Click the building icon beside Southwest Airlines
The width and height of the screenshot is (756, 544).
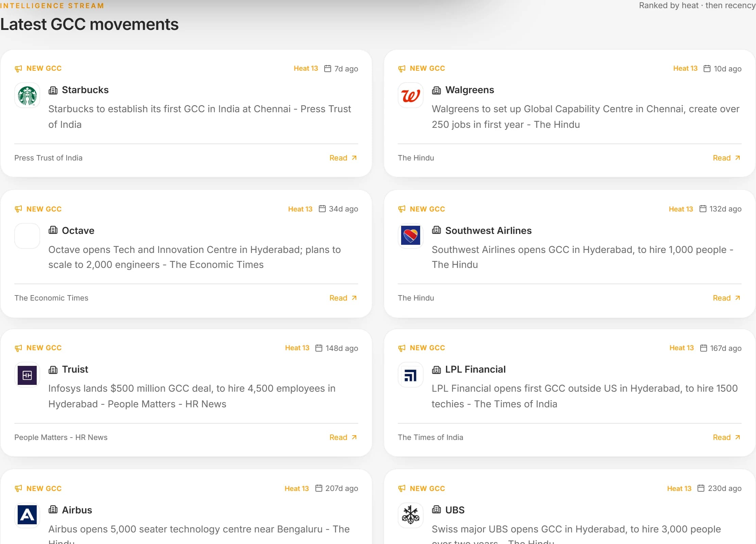click(436, 230)
